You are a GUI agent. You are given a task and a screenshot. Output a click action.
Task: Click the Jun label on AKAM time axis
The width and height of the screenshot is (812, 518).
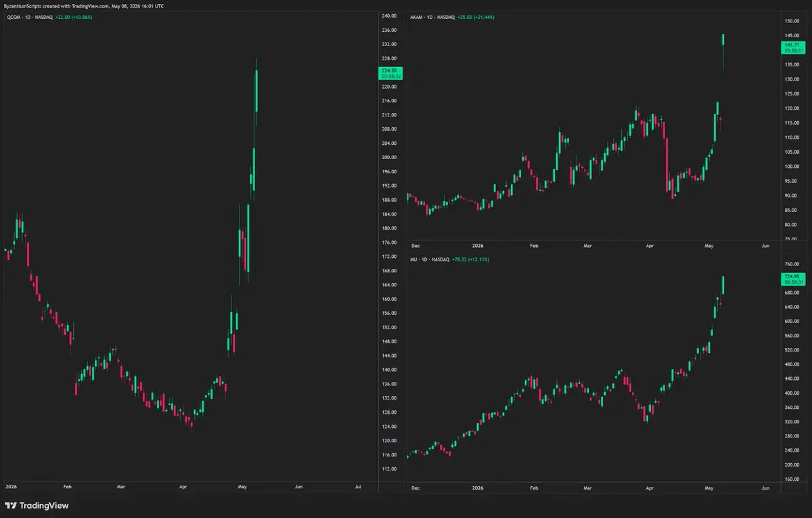tap(765, 246)
